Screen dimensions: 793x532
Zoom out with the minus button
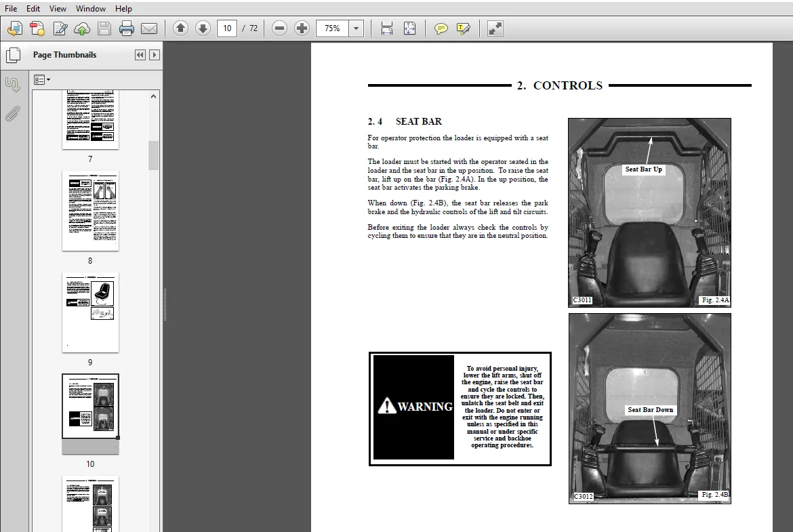coord(279,28)
